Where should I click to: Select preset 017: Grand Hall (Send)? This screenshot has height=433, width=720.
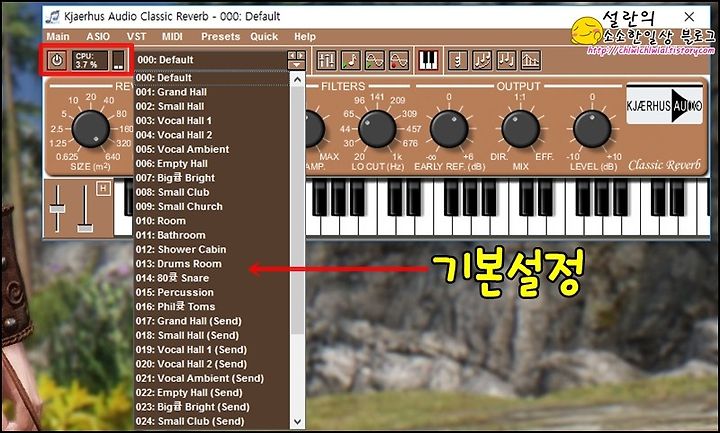(212, 321)
